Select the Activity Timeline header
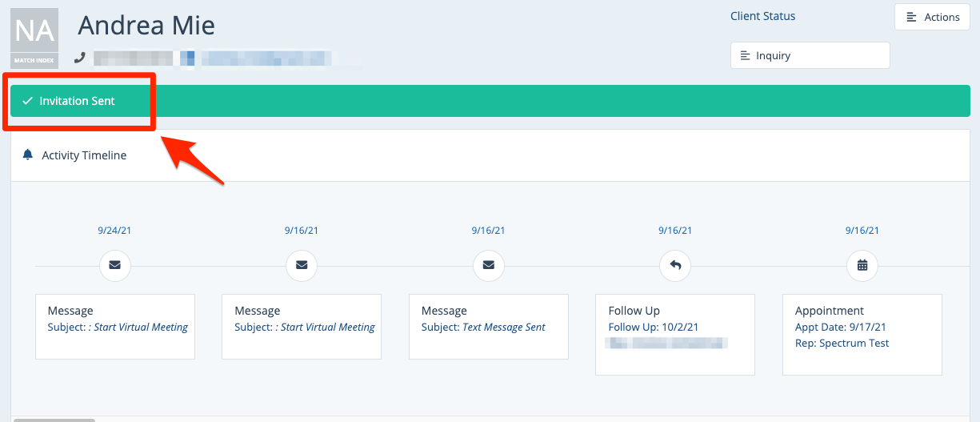The height and width of the screenshot is (422, 980). [x=84, y=155]
